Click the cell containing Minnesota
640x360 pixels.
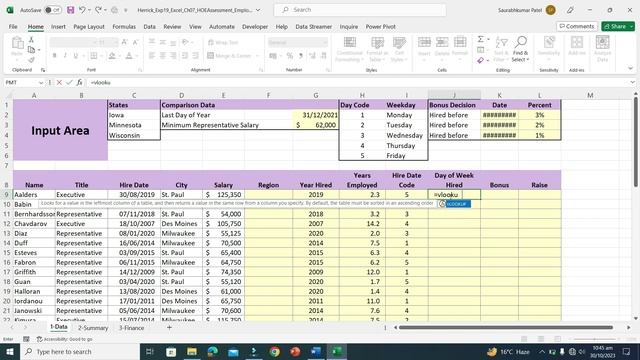134,125
